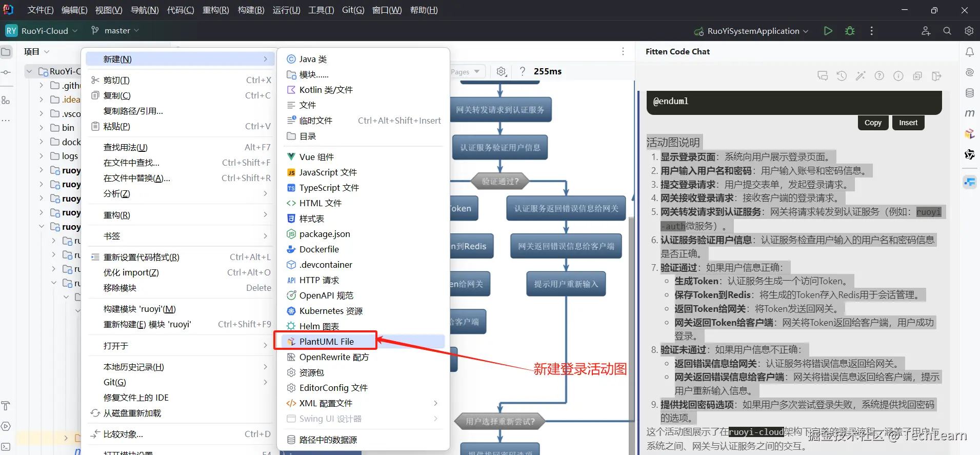Open the Fitten Code sidebar icon
This screenshot has height=455, width=980.
point(969,182)
